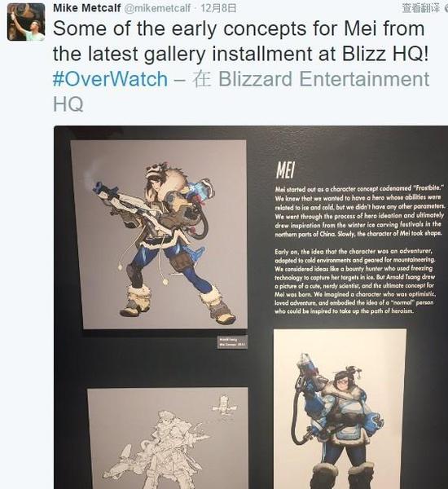Click the MEI heading in the photo
This screenshot has height=489, width=448.
[x=285, y=170]
